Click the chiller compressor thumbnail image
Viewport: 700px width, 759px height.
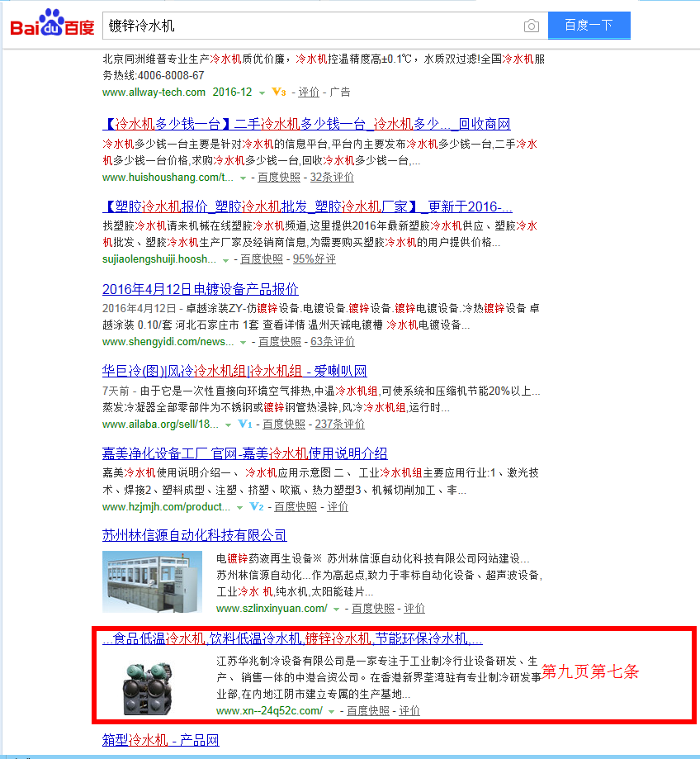tap(147, 688)
